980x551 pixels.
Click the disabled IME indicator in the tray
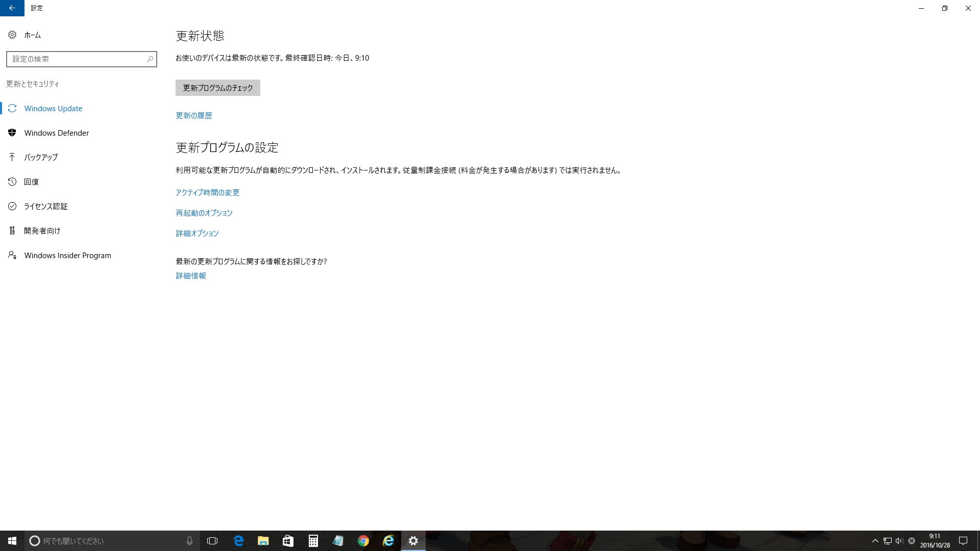(912, 541)
